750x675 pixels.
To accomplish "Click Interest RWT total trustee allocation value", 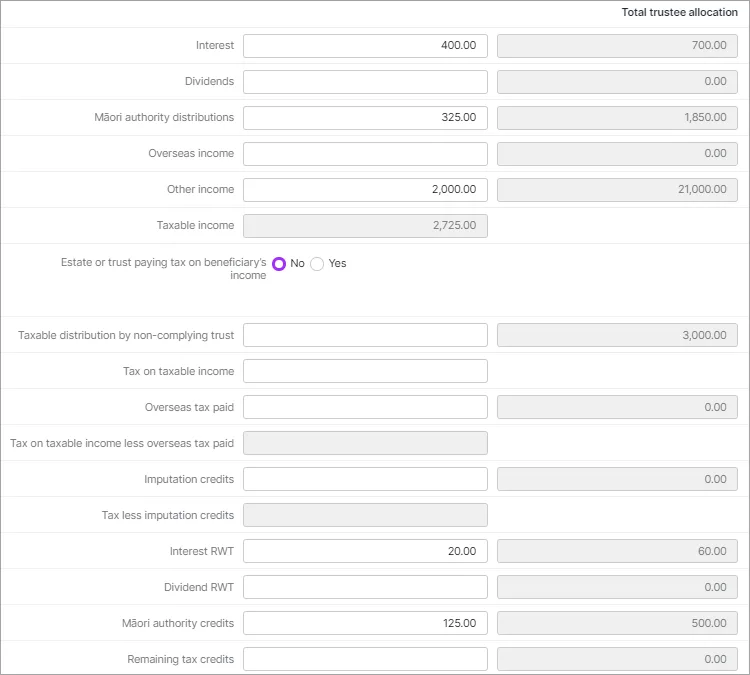I will pos(617,551).
